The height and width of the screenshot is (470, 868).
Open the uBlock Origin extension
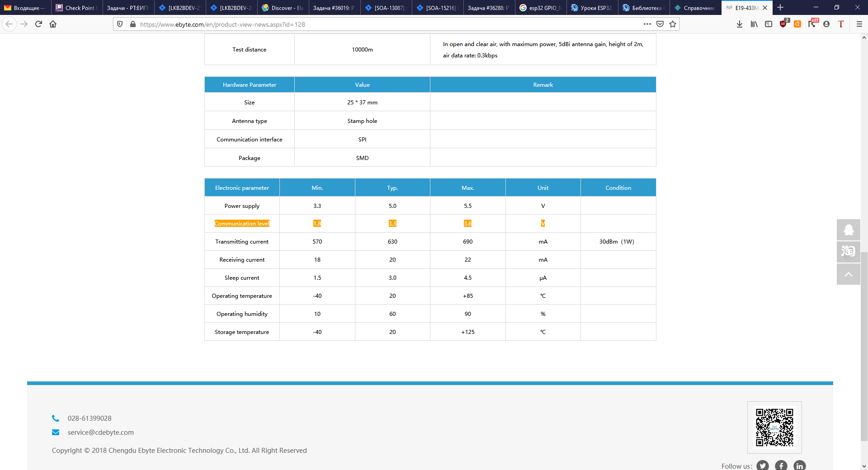pos(783,24)
